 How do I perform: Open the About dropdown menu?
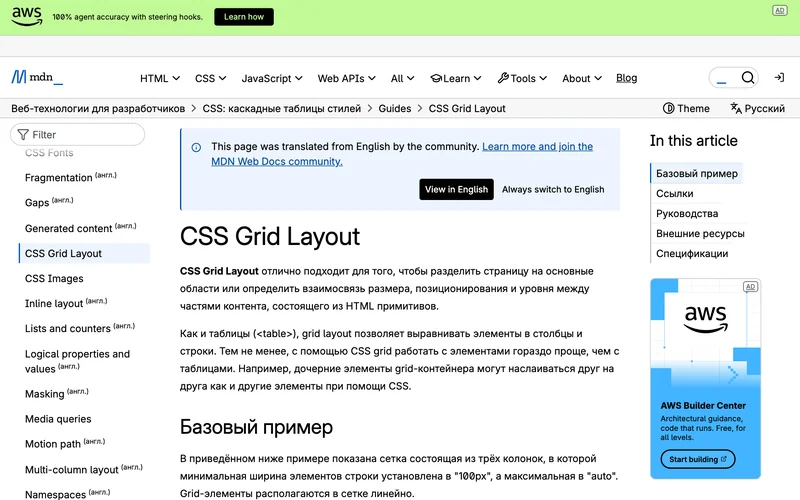[582, 78]
